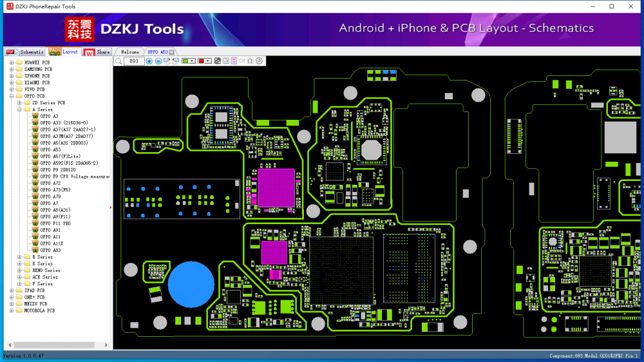Click the rotate-right board view icon

pyautogui.click(x=167, y=61)
